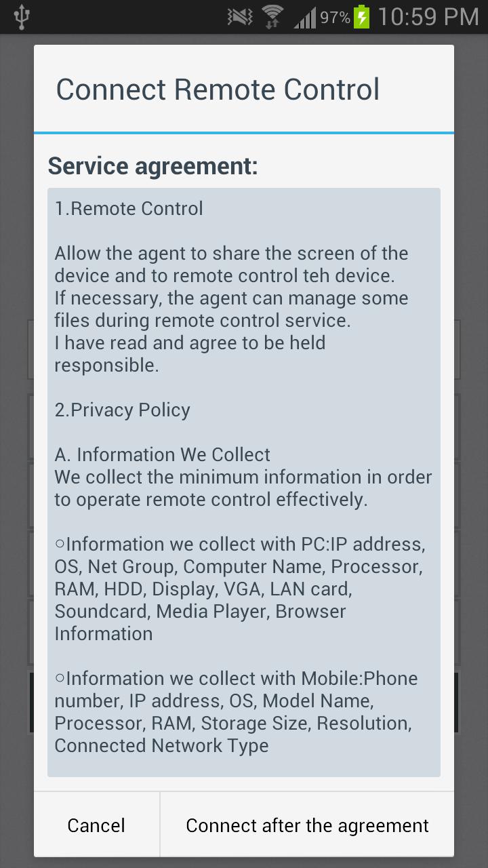Image resolution: width=488 pixels, height=868 pixels.
Task: Click the A. Information We Collect line
Action: click(x=163, y=454)
